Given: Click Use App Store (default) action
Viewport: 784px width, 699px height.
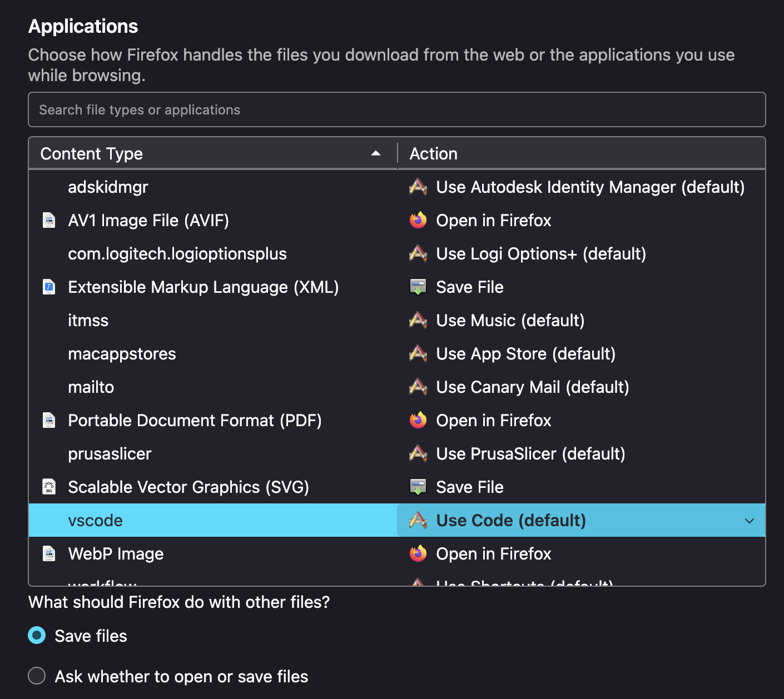Looking at the screenshot, I should (x=526, y=354).
